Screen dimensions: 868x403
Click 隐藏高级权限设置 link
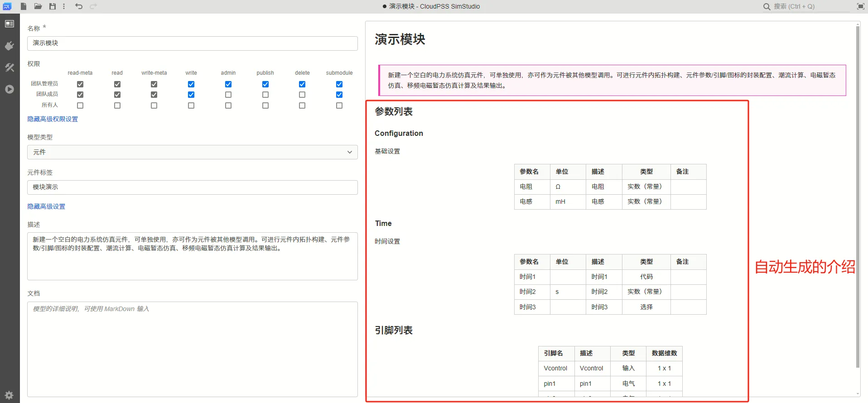pos(53,119)
